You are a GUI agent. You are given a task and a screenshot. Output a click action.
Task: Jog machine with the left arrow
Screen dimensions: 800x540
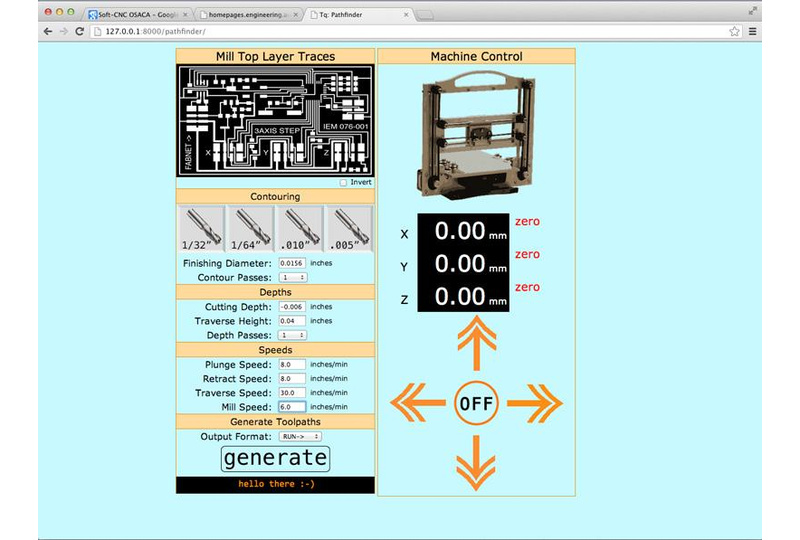[415, 403]
